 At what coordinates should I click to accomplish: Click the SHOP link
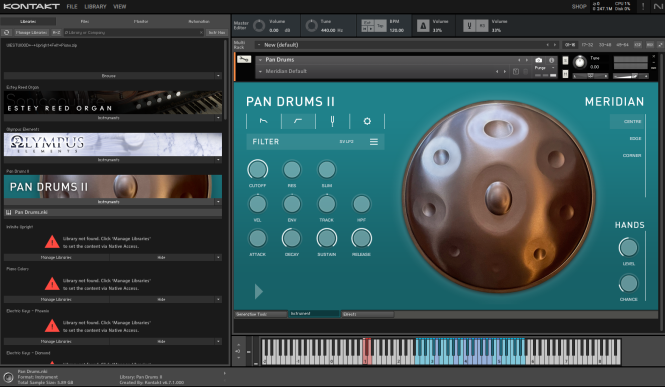coord(579,6)
